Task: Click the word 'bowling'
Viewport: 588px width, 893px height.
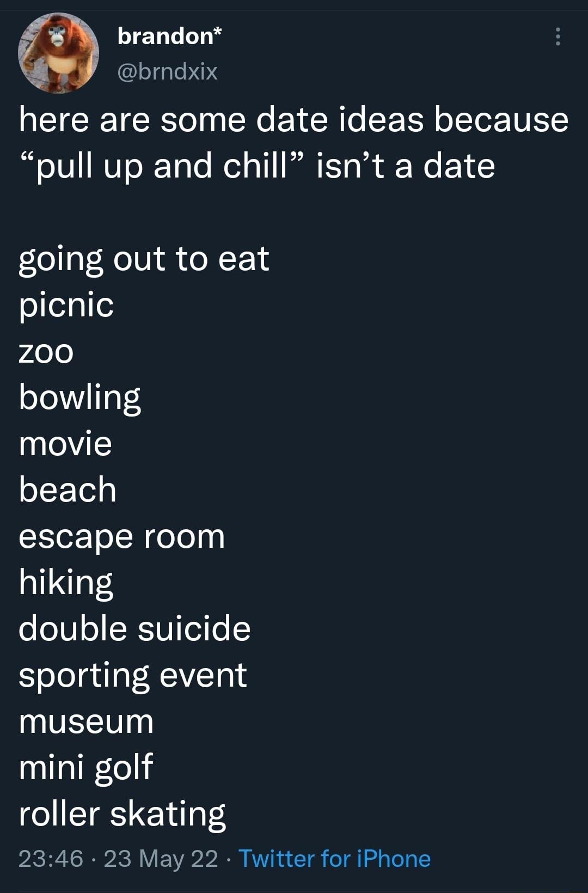Action: point(79,398)
